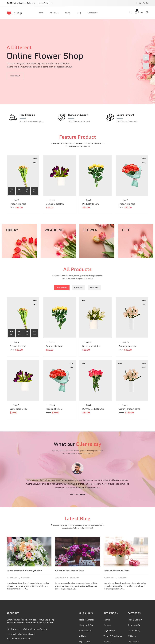This screenshot has height=644, width=155.
Task: Click the Summer Collection link
Action: coord(27,3)
